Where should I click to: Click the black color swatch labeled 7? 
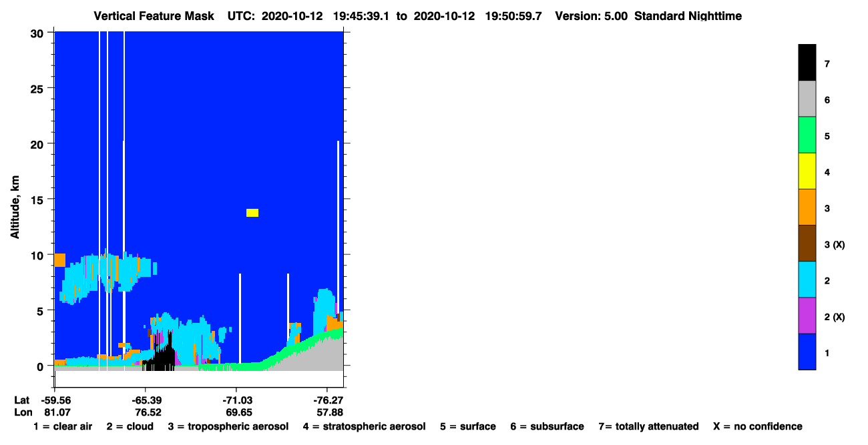(807, 63)
